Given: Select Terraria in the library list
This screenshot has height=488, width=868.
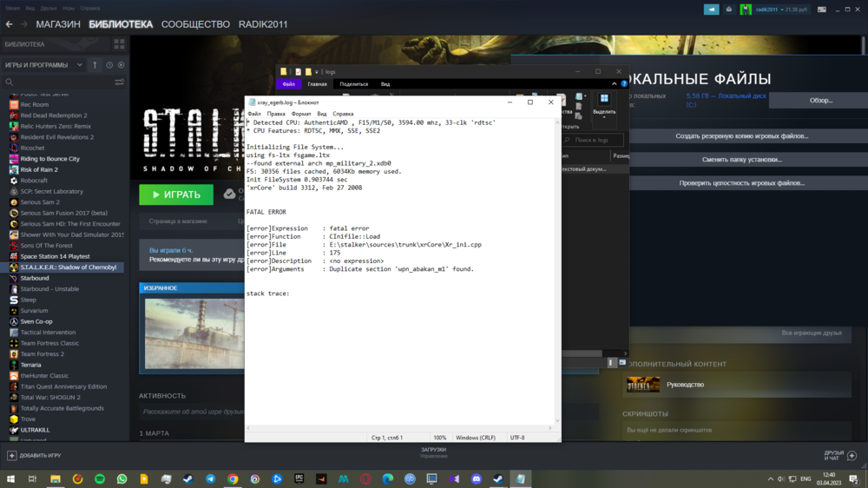Looking at the screenshot, I should [30, 365].
